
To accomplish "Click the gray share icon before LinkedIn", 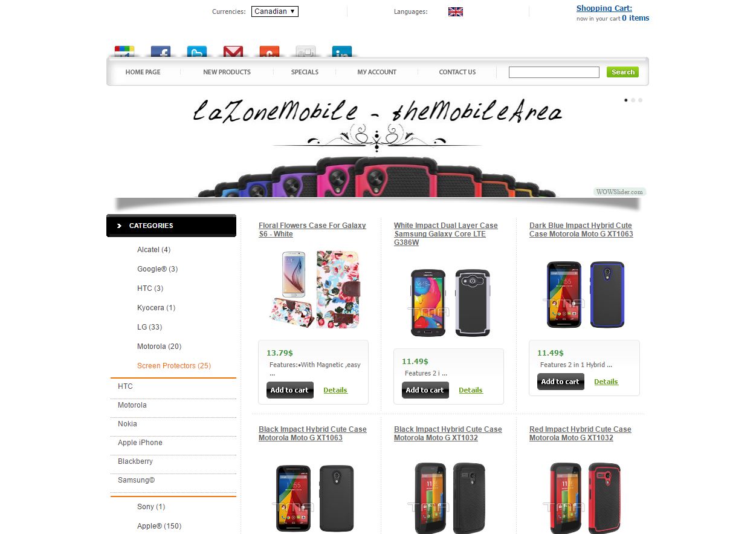I will click(306, 52).
